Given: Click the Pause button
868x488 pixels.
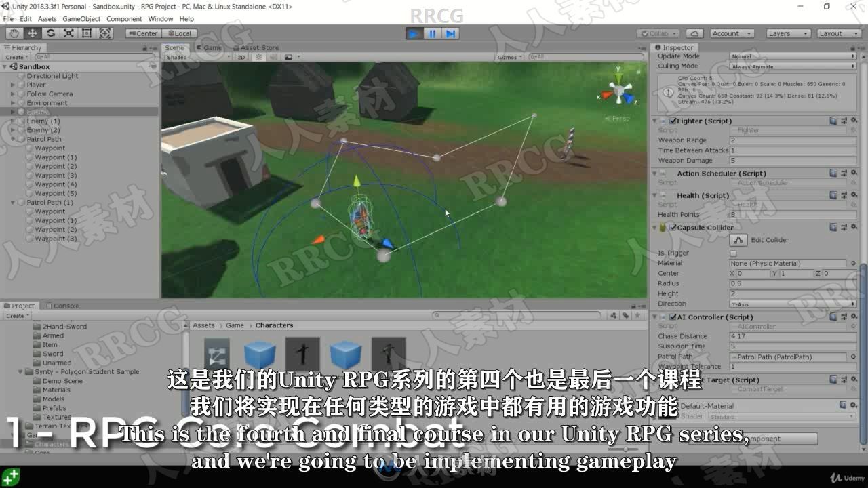Looking at the screenshot, I should 433,33.
